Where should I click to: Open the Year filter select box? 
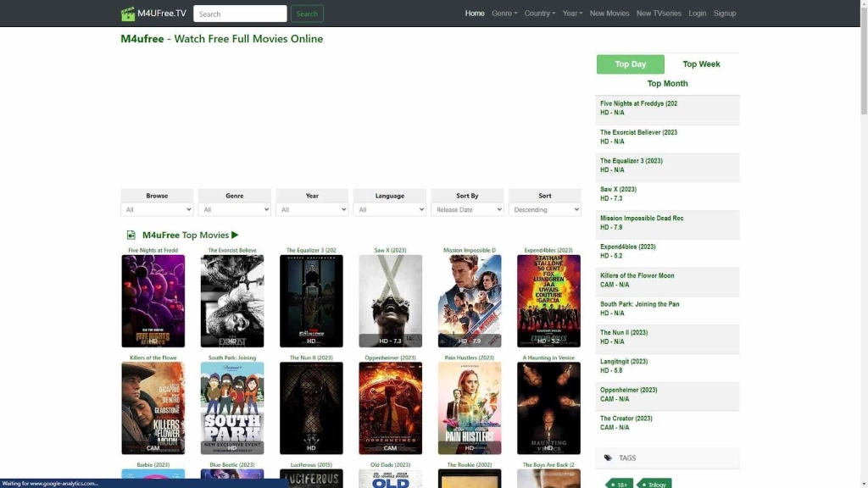pos(312,210)
